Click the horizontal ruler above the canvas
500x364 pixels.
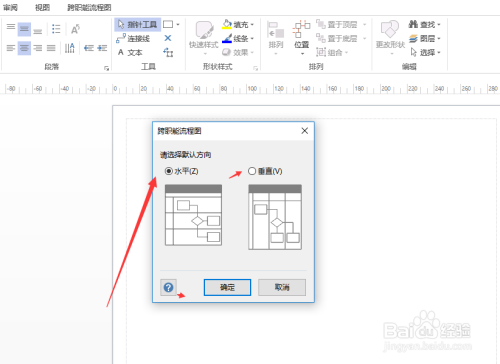tap(250, 89)
